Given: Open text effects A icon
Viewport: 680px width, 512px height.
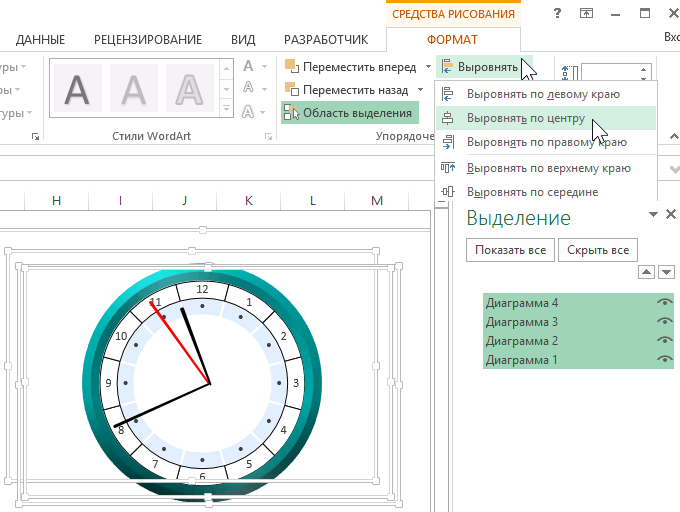Looking at the screenshot, I should [x=248, y=112].
